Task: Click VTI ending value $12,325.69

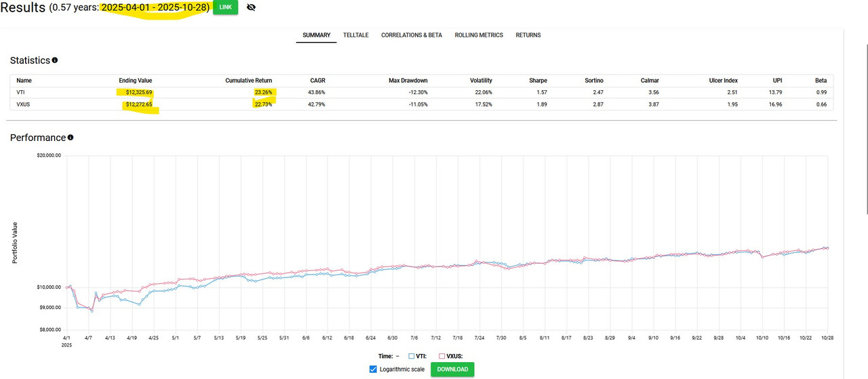Action: pyautogui.click(x=139, y=92)
